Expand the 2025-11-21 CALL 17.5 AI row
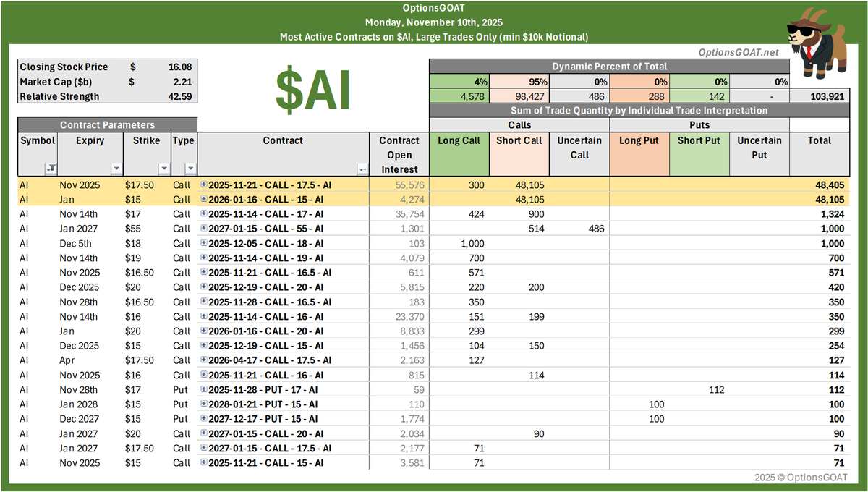This screenshot has width=868, height=492. [x=204, y=184]
